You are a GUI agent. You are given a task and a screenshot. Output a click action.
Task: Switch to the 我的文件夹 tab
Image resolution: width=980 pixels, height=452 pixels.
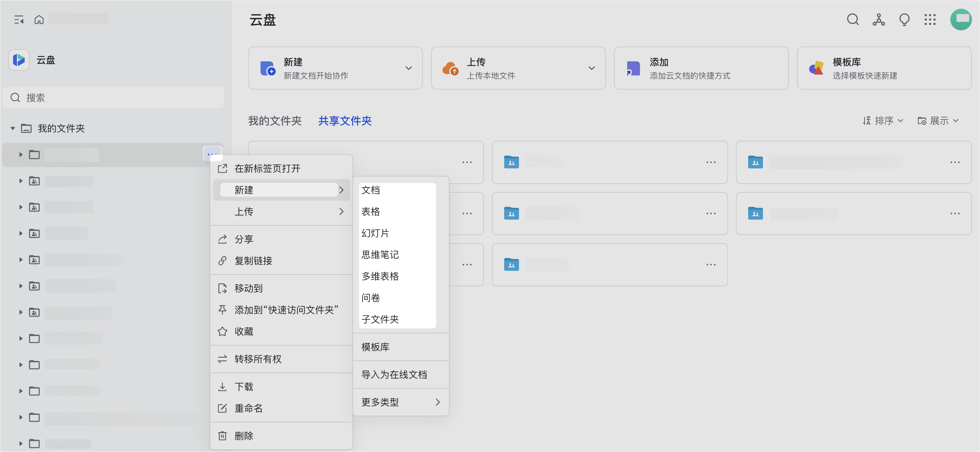click(x=275, y=121)
